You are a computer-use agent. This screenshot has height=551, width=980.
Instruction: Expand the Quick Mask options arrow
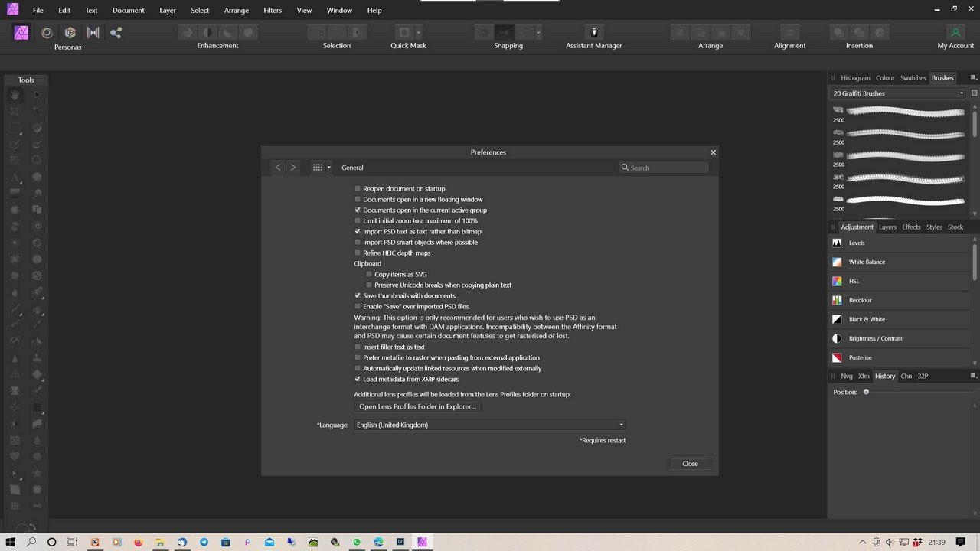pos(419,32)
